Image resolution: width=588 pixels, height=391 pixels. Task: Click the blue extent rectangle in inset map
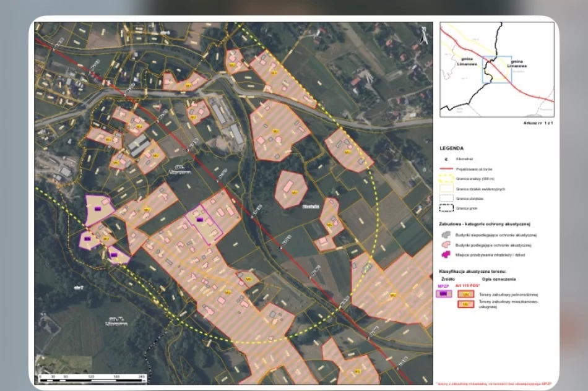pos(497,69)
